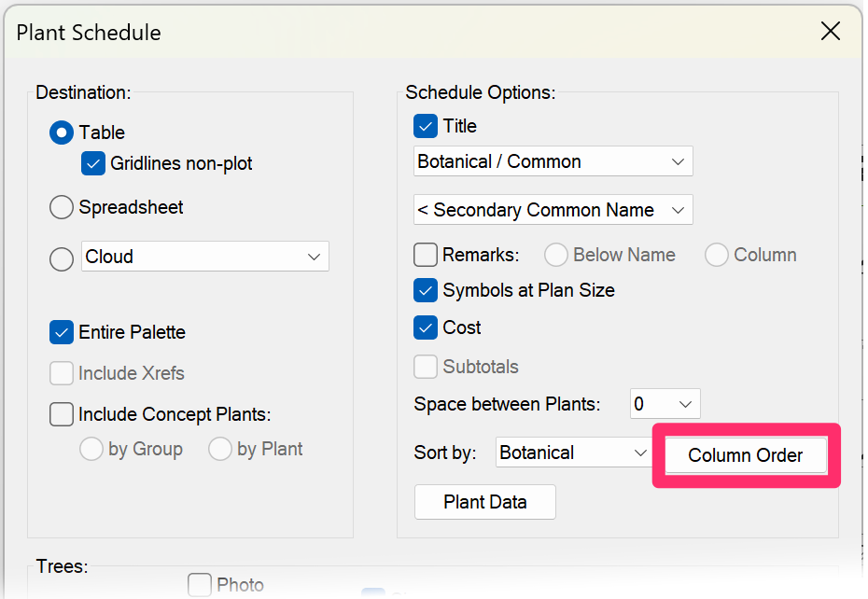
Task: Uncheck Symbols at Plan Size
Action: [425, 290]
